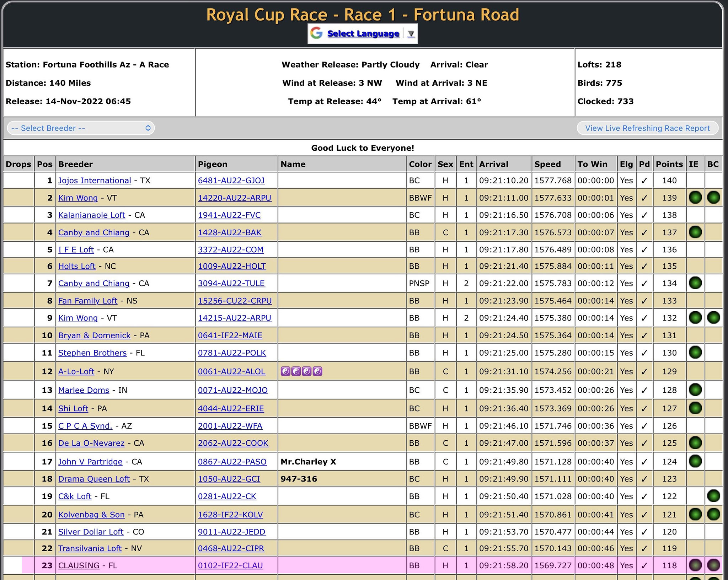This screenshot has width=728, height=580.
Task: Click Pd checkmark for Jojos International row
Action: (644, 181)
